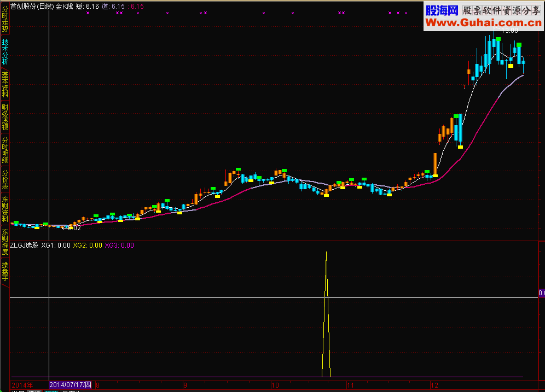This screenshot has width=545, height=392.
Task: Click the ZLGJ选股 indicator label
Action: point(24,245)
